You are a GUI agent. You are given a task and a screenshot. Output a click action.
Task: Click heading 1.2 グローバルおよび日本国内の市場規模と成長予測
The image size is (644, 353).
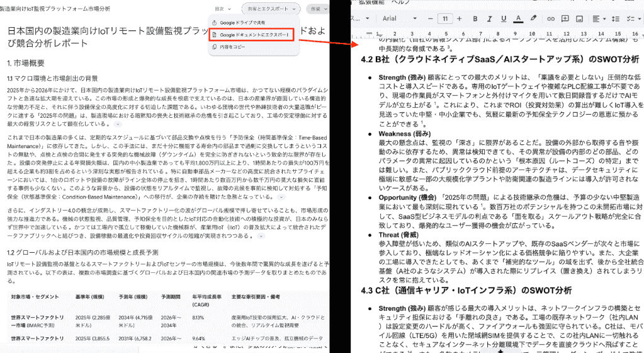point(82,252)
